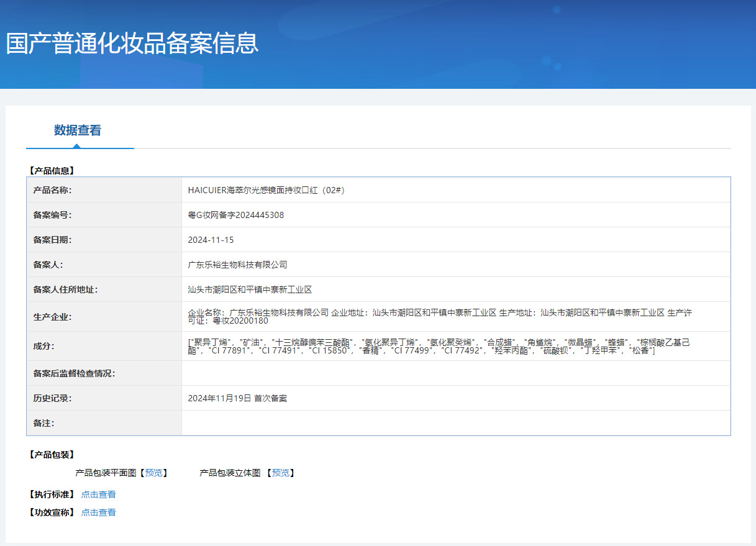
Task: Click the 生产企业 row label
Action: tap(52, 317)
